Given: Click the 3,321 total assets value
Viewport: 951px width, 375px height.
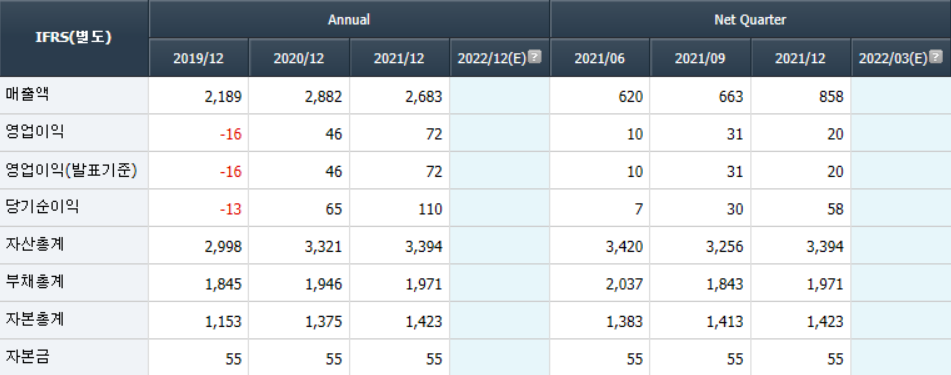Looking at the screenshot, I should 324,247.
